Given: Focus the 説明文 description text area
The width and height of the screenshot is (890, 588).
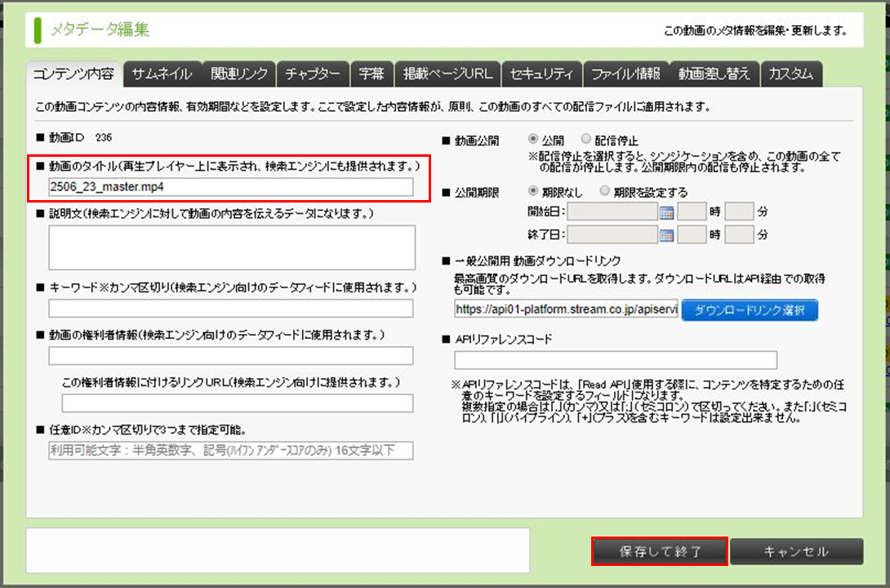Looking at the screenshot, I should click(x=231, y=247).
